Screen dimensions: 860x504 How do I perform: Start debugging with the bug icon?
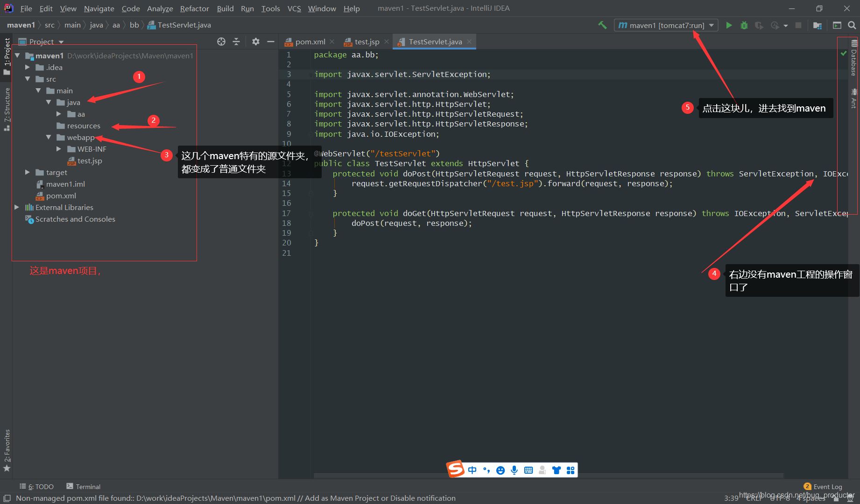point(744,25)
